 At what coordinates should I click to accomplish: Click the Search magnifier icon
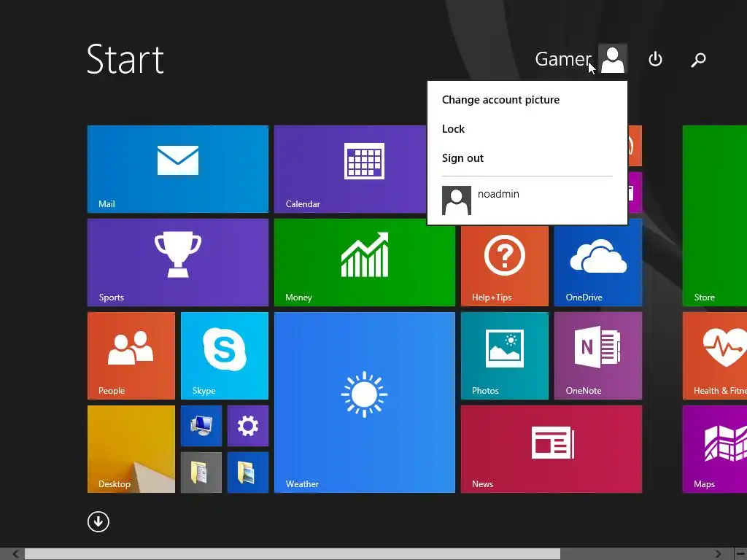pos(698,60)
